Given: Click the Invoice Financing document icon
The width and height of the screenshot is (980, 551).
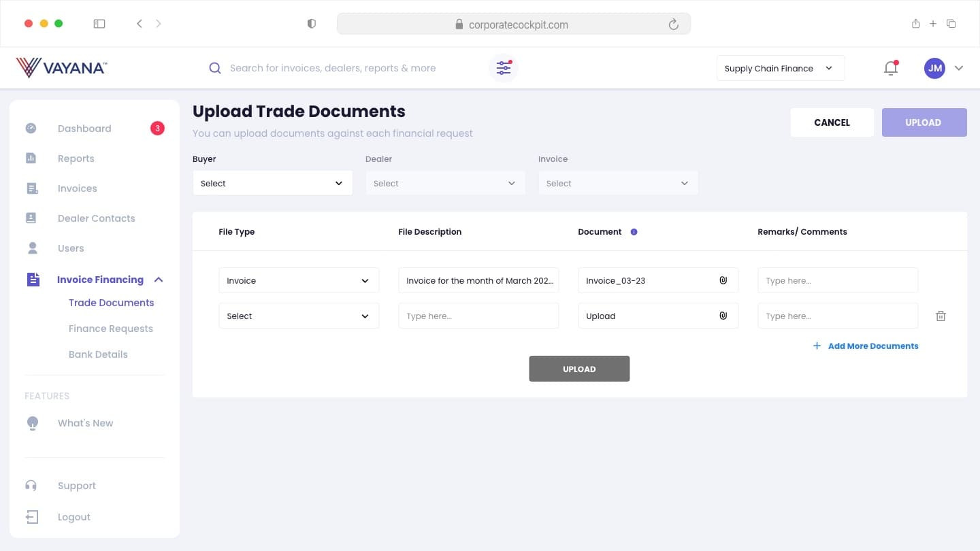Looking at the screenshot, I should pyautogui.click(x=33, y=280).
